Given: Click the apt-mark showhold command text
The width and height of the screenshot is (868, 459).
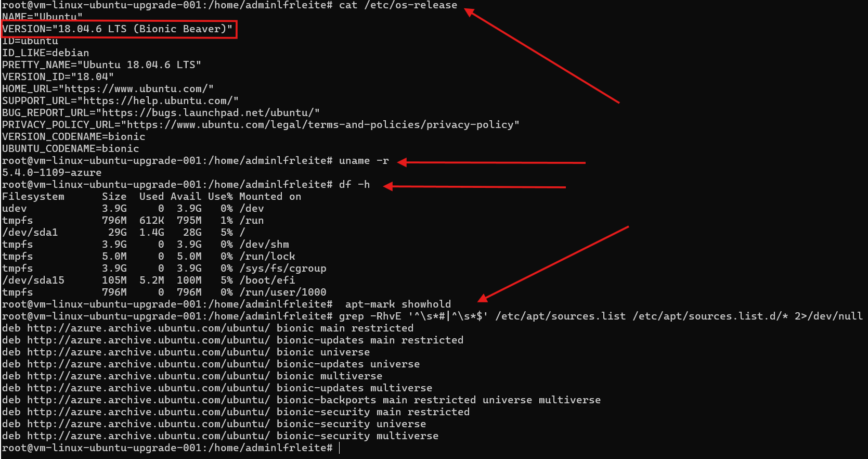Looking at the screenshot, I should click(x=398, y=304).
